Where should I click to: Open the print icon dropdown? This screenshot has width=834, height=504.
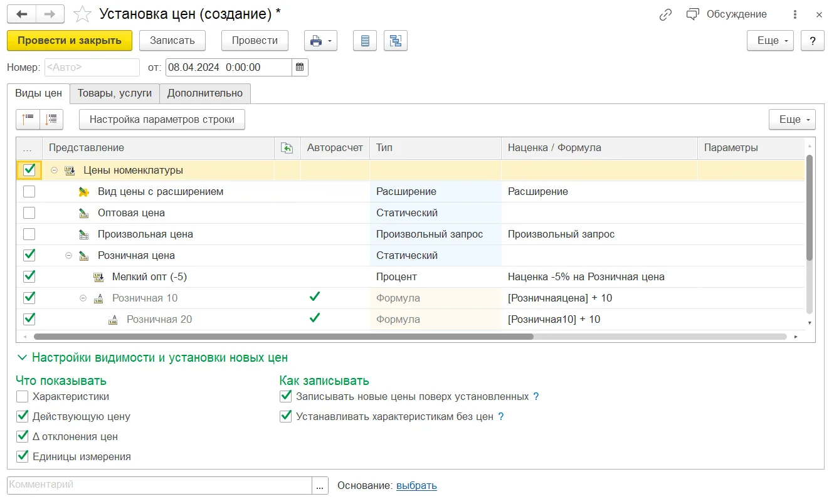320,41
